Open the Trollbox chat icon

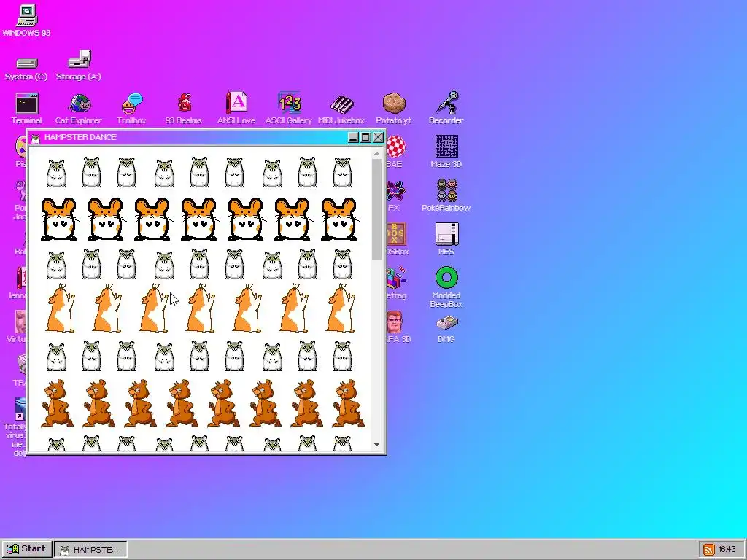pyautogui.click(x=131, y=109)
